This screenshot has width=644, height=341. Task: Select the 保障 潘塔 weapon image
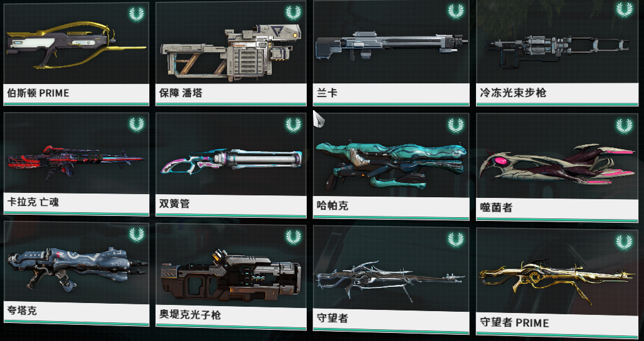[231, 51]
